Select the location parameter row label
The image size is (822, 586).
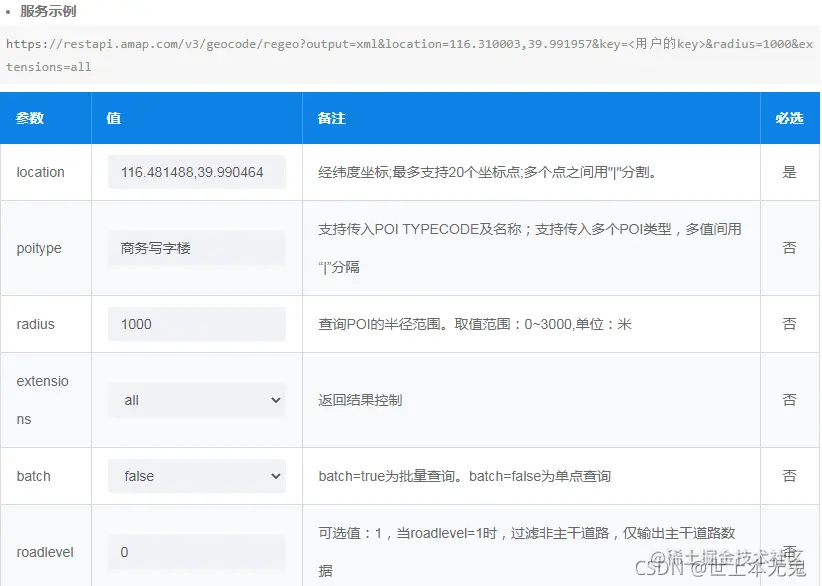pyautogui.click(x=38, y=172)
